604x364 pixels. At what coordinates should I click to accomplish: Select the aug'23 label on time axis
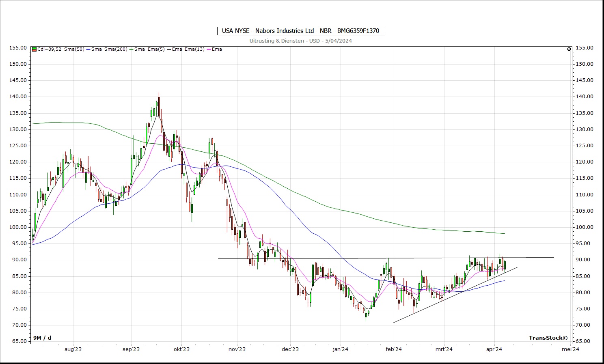[x=73, y=349]
